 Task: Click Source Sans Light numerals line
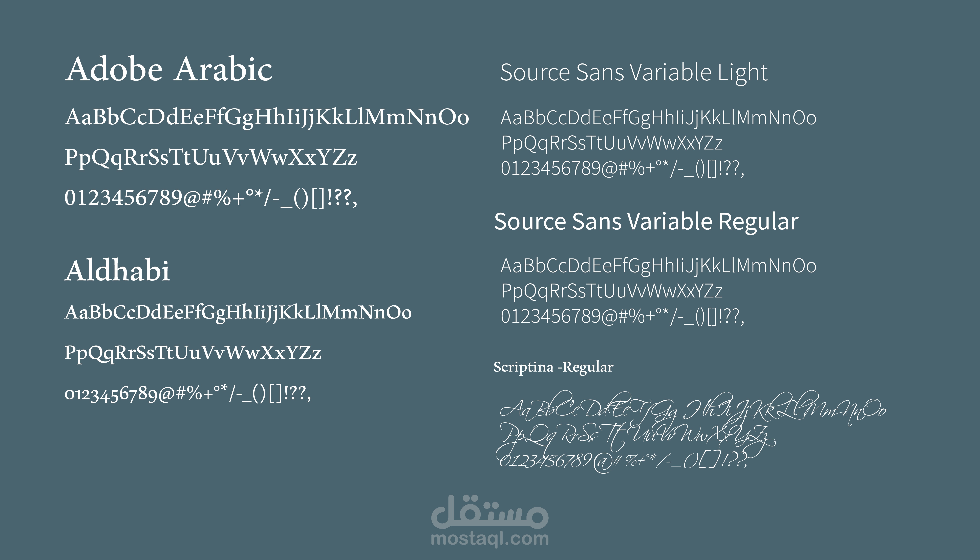(622, 168)
